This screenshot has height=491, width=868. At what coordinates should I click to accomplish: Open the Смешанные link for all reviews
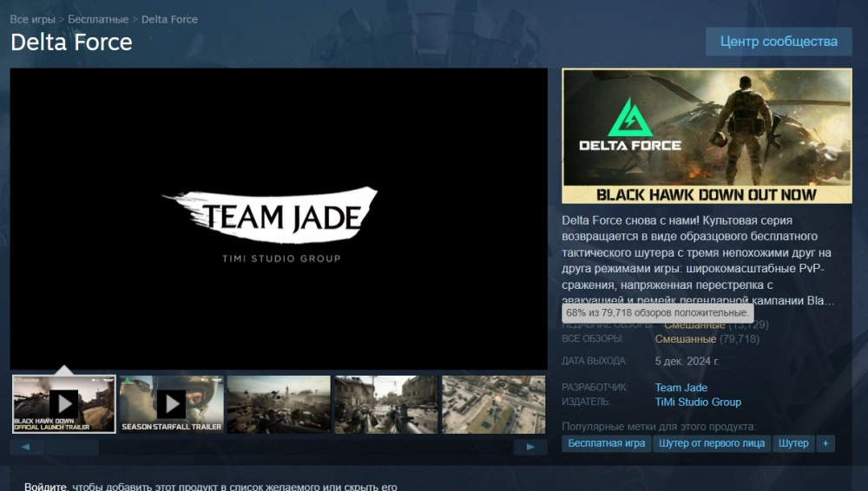click(x=685, y=339)
